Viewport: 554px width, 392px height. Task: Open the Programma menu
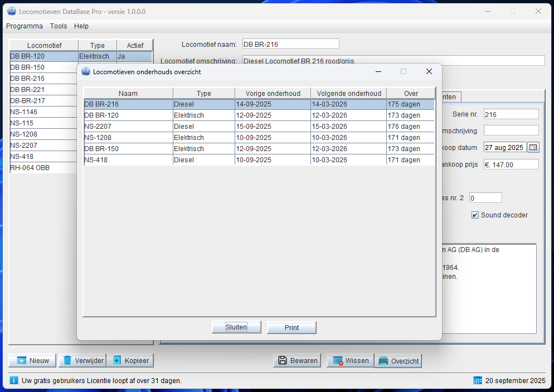[25, 26]
